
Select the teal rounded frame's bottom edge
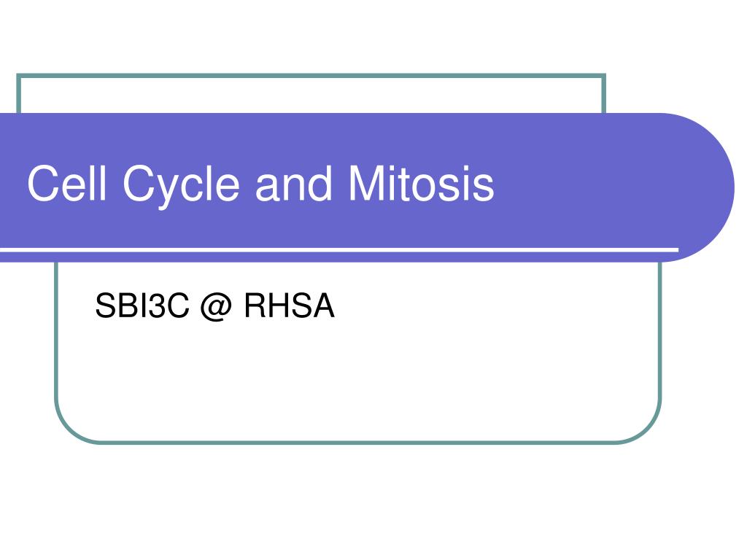point(357,443)
